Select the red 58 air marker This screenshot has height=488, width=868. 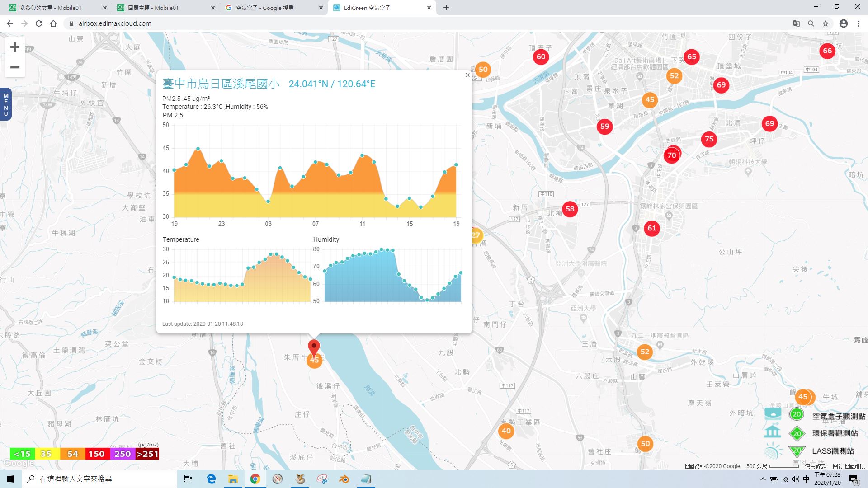570,209
